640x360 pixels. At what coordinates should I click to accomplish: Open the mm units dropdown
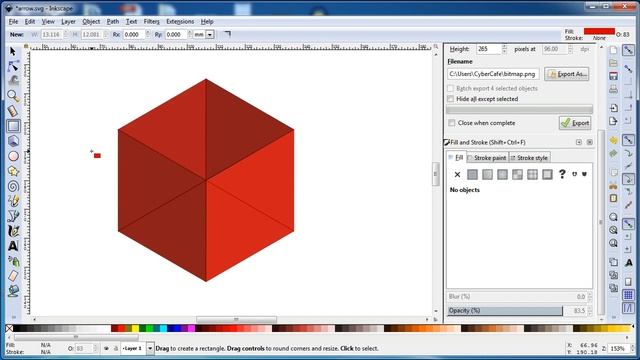(210, 35)
